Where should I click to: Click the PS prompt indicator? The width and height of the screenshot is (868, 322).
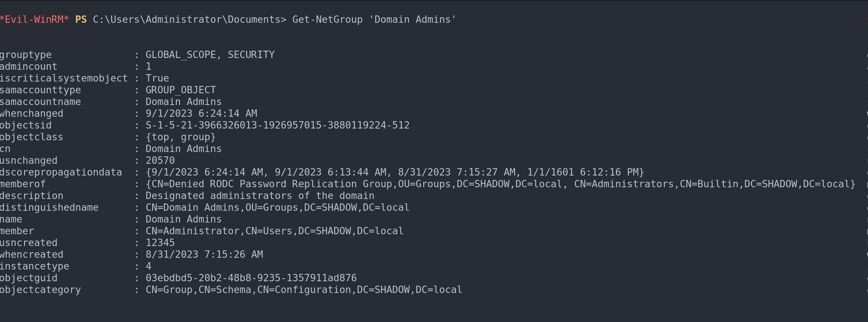(81, 19)
